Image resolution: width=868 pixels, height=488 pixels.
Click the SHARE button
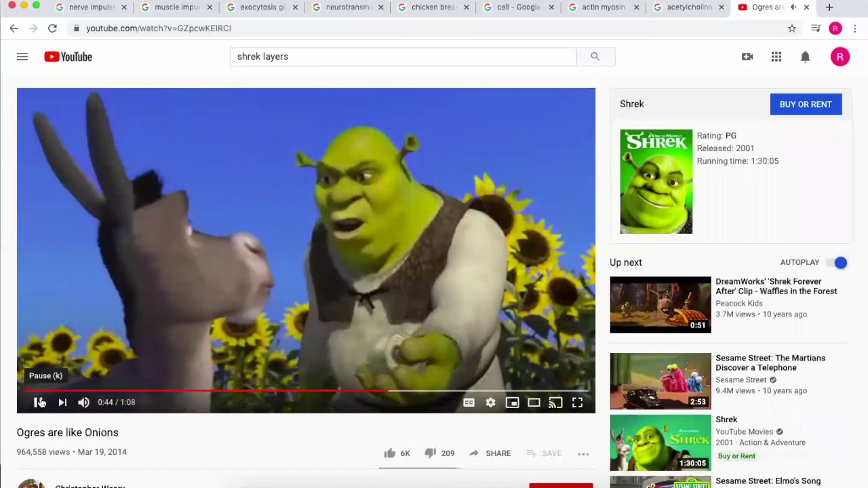click(x=490, y=453)
